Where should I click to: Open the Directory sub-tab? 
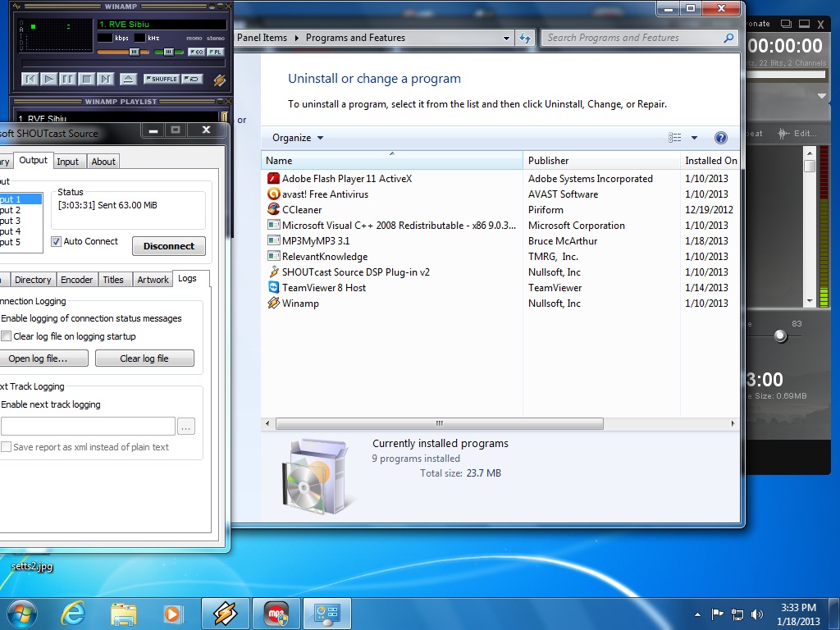33,280
